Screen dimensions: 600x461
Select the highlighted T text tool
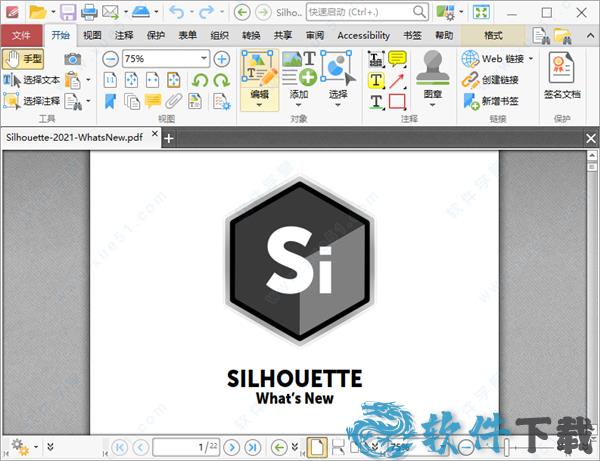click(376, 81)
